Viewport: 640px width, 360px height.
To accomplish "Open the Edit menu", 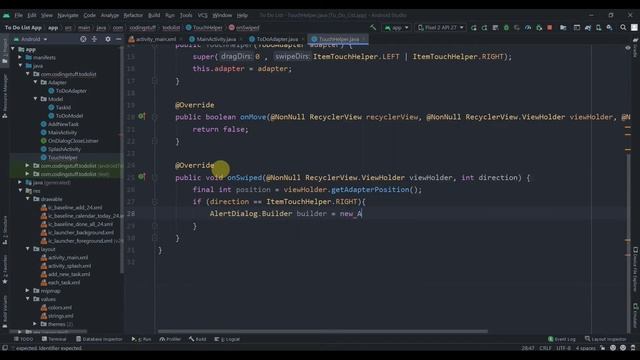I will click(32, 15).
